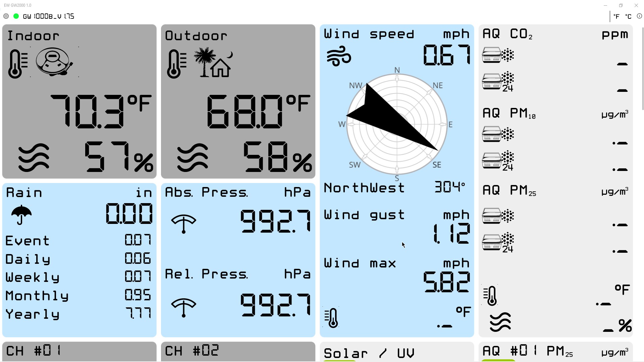Click the indoor gateway device icon
This screenshot has height=362, width=644.
tap(54, 62)
